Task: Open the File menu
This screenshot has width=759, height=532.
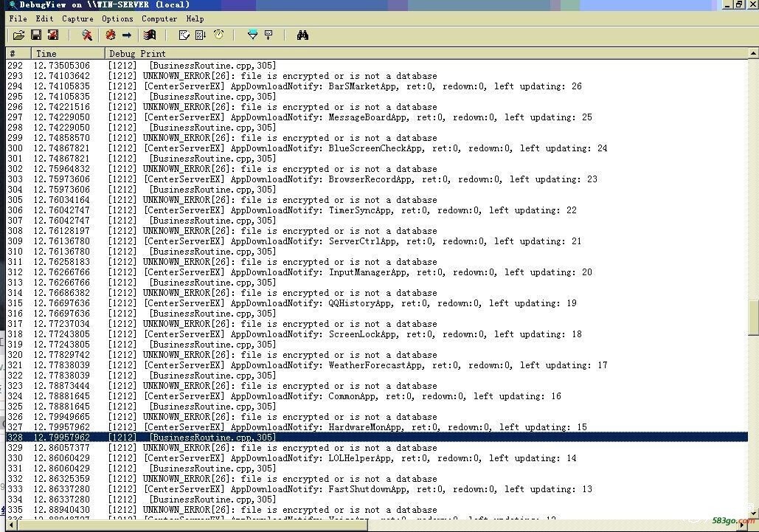Action: (18, 18)
